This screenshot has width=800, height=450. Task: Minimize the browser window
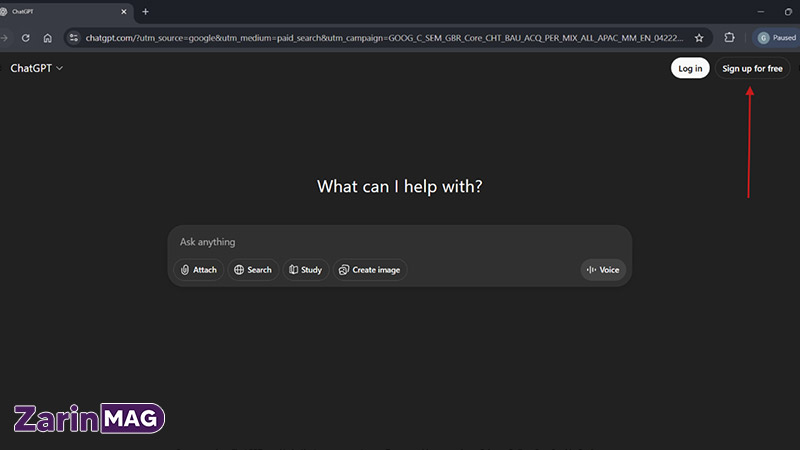coord(761,12)
